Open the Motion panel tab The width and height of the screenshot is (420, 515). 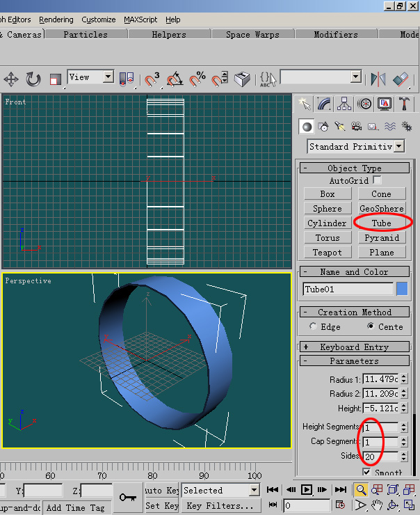(x=364, y=104)
